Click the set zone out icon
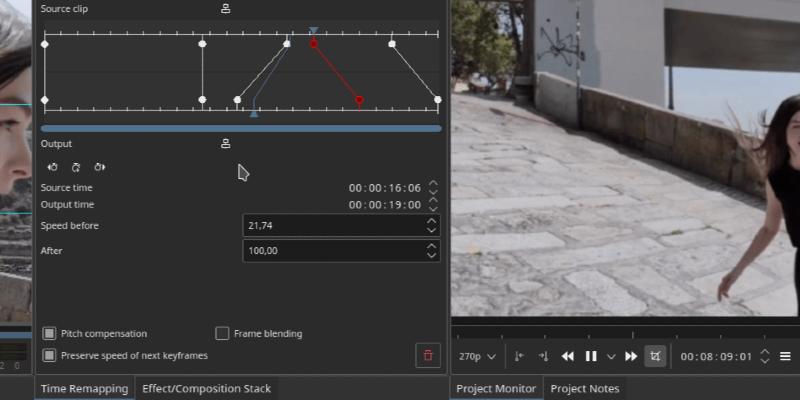 [543, 356]
